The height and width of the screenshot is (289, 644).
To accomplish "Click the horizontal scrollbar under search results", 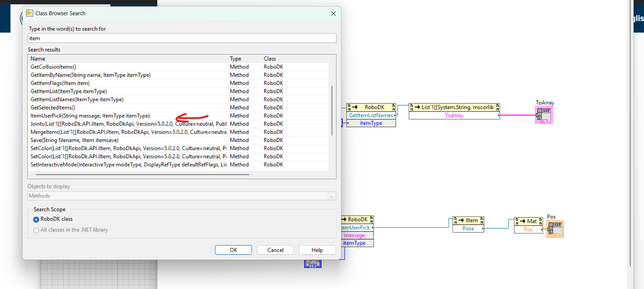I will click(142, 175).
